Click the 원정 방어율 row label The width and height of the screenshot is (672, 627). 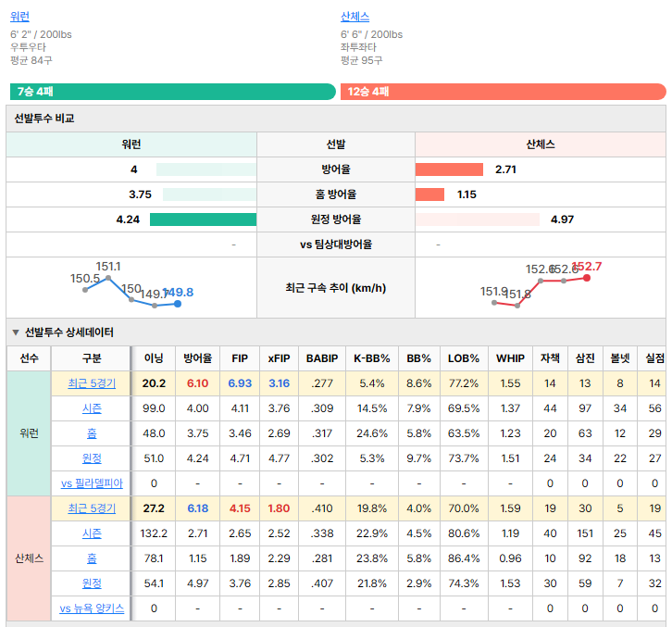coord(336,219)
